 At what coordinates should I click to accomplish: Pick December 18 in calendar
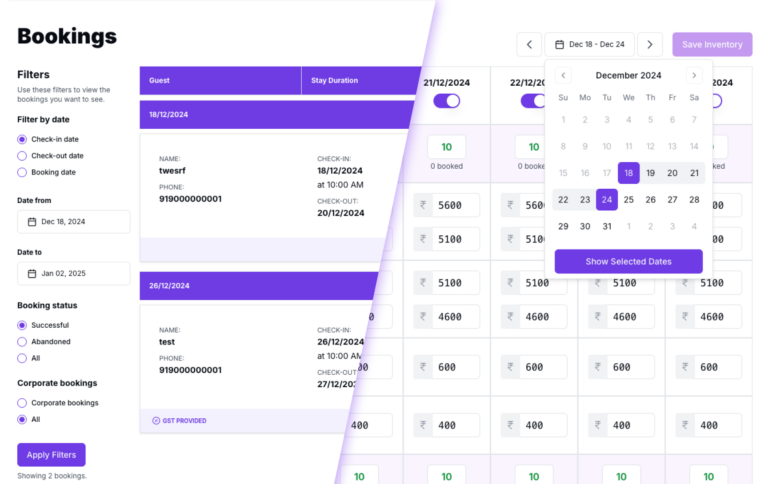628,173
